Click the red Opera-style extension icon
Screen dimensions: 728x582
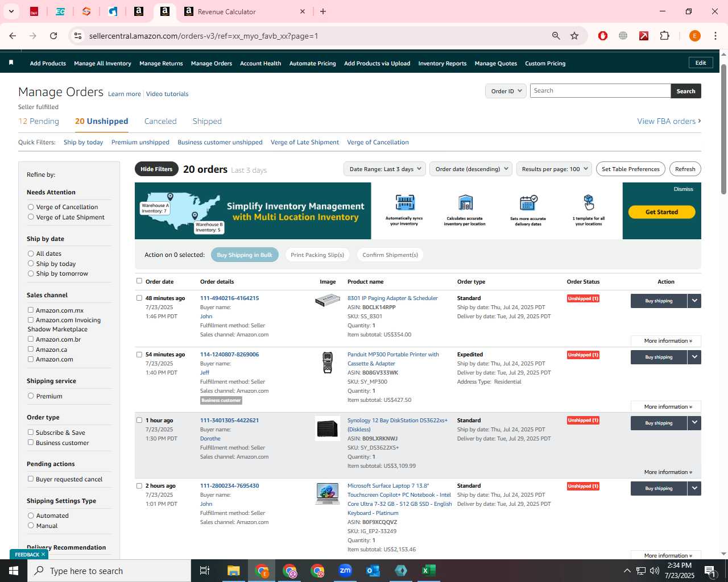(603, 36)
